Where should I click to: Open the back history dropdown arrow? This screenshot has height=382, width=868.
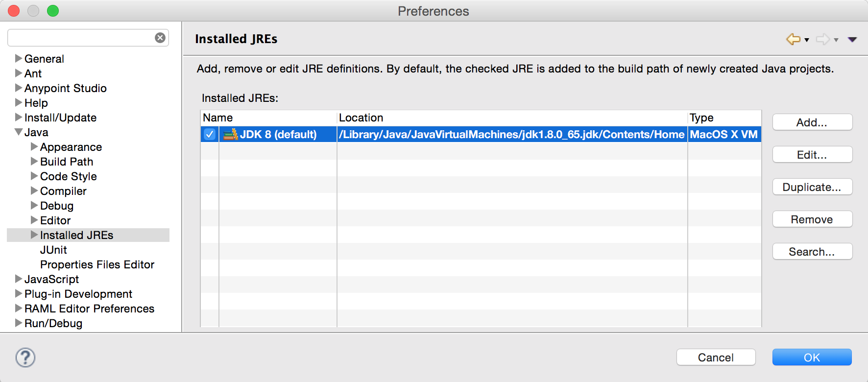807,40
